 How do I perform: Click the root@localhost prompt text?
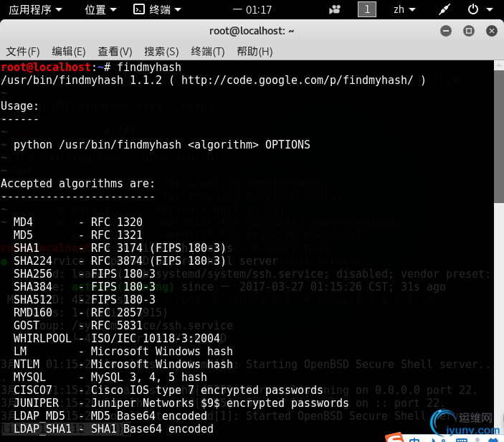[46, 67]
